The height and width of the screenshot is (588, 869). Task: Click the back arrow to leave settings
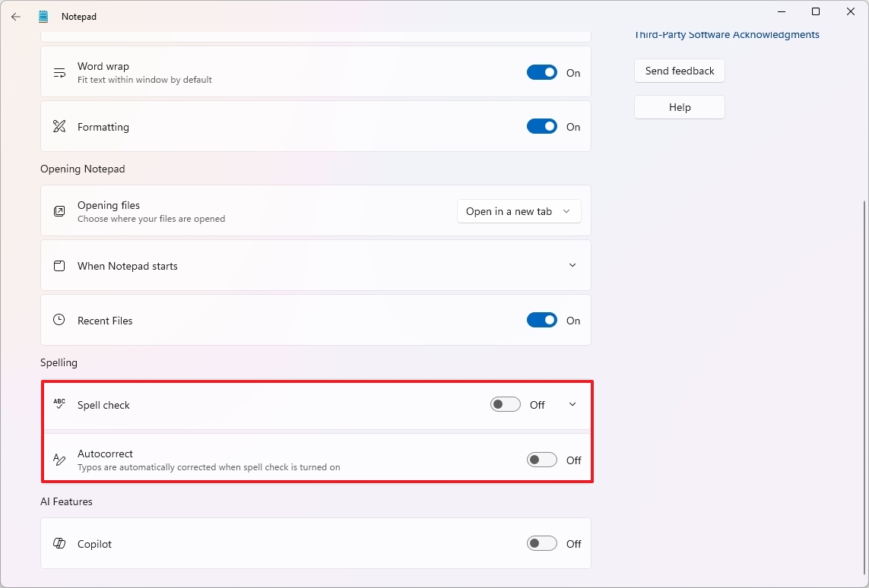pyautogui.click(x=15, y=16)
